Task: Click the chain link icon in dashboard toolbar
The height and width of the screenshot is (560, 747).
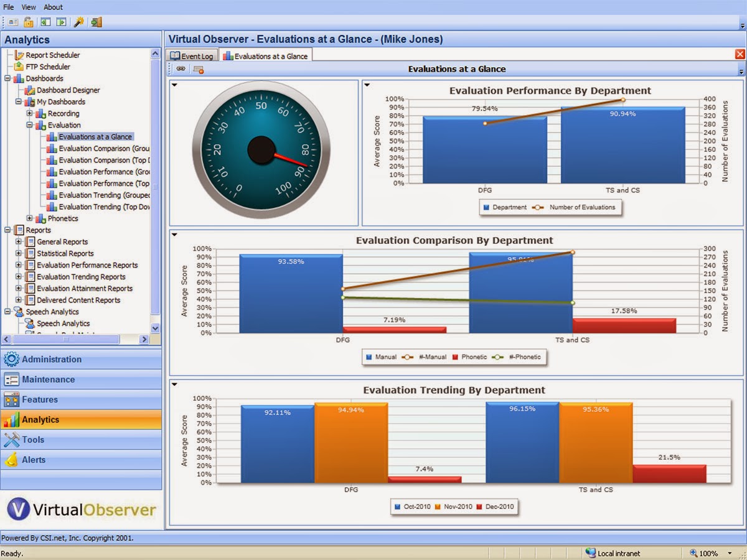Action: (181, 69)
